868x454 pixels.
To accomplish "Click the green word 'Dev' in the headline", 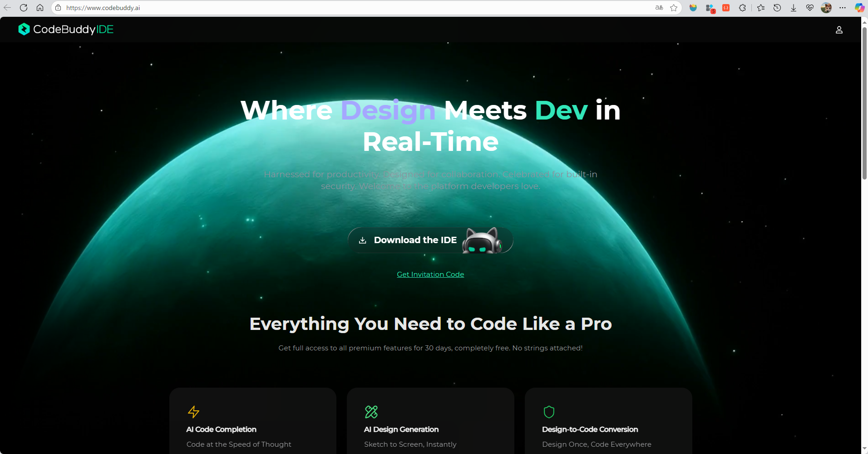I will coord(561,110).
